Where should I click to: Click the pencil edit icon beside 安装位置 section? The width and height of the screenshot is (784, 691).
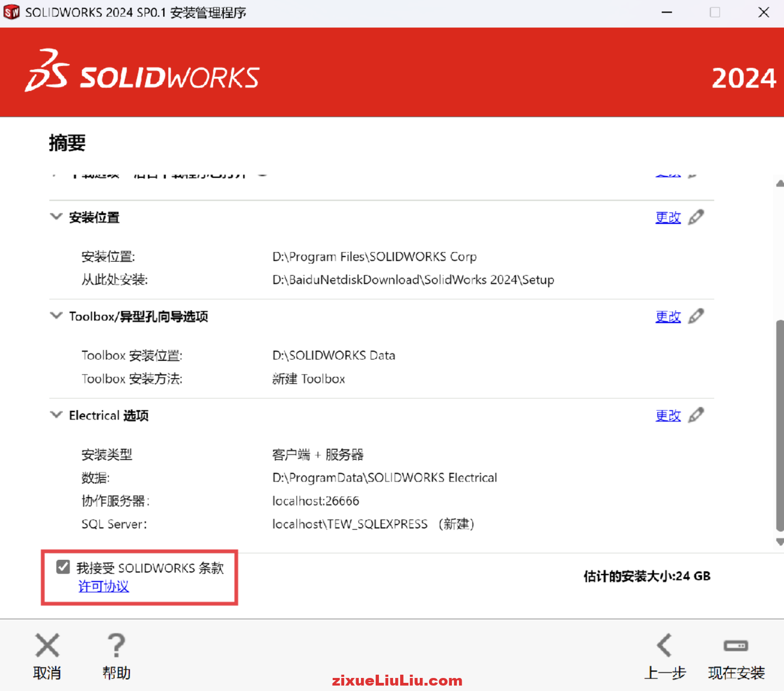point(696,217)
